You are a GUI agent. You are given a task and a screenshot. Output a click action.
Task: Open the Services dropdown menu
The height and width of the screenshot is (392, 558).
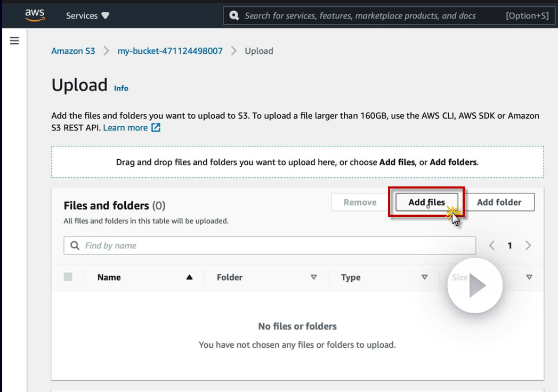click(87, 15)
